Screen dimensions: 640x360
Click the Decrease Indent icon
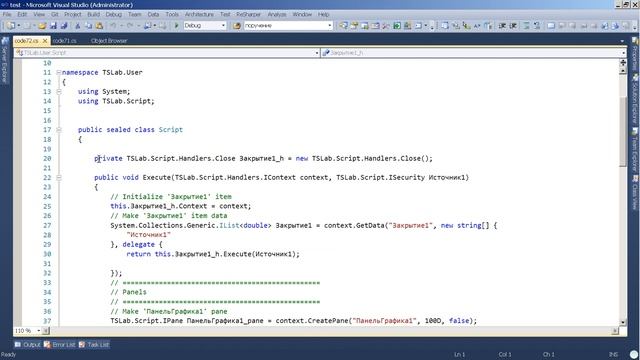pyautogui.click(x=502, y=25)
